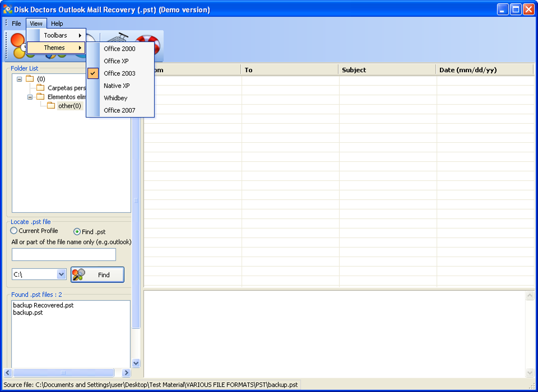
Task: Click the Found .pst files : 2 label
Action: click(x=37, y=295)
